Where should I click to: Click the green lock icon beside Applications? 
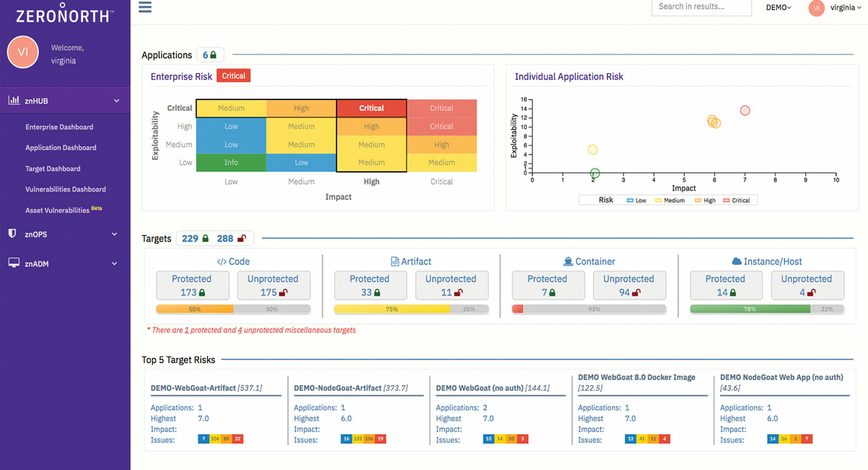[x=213, y=55]
